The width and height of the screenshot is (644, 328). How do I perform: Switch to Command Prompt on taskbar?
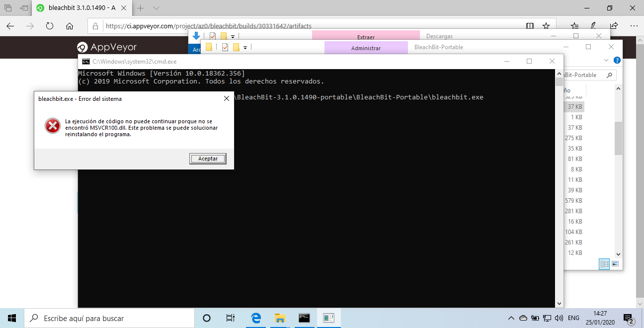[304, 318]
